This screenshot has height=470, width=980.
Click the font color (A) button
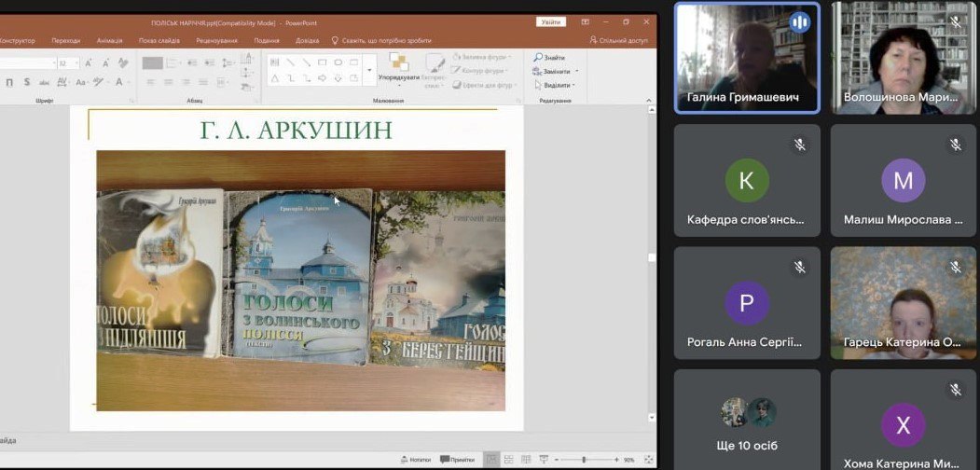[118, 82]
